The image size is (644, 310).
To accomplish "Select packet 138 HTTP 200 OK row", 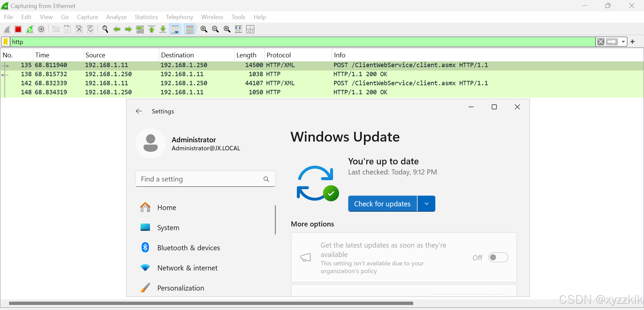I will pos(322,74).
